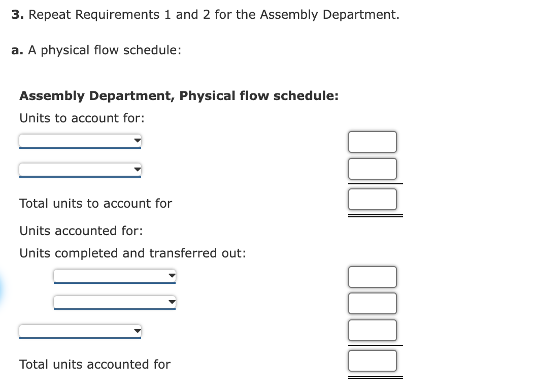The height and width of the screenshot is (392, 535).
Task: Click the arrow icon on the first dropdown
Action: pyautogui.click(x=136, y=141)
